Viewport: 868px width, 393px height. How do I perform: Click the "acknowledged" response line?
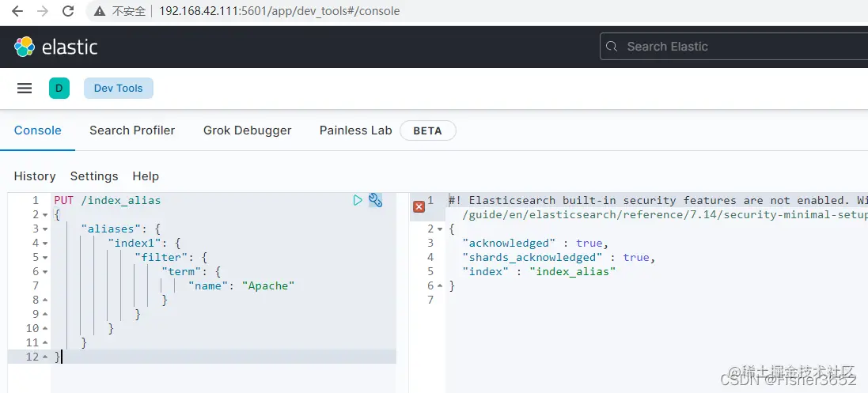[x=536, y=243]
